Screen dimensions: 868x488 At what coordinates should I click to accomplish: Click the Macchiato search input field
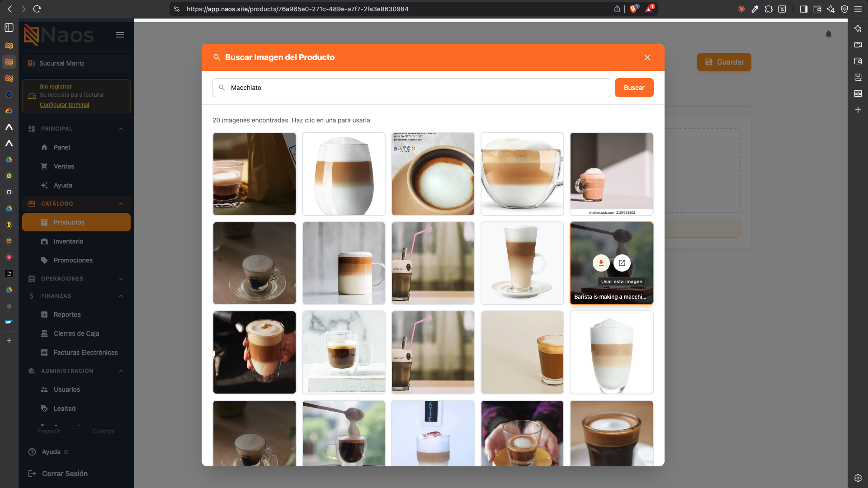(411, 88)
